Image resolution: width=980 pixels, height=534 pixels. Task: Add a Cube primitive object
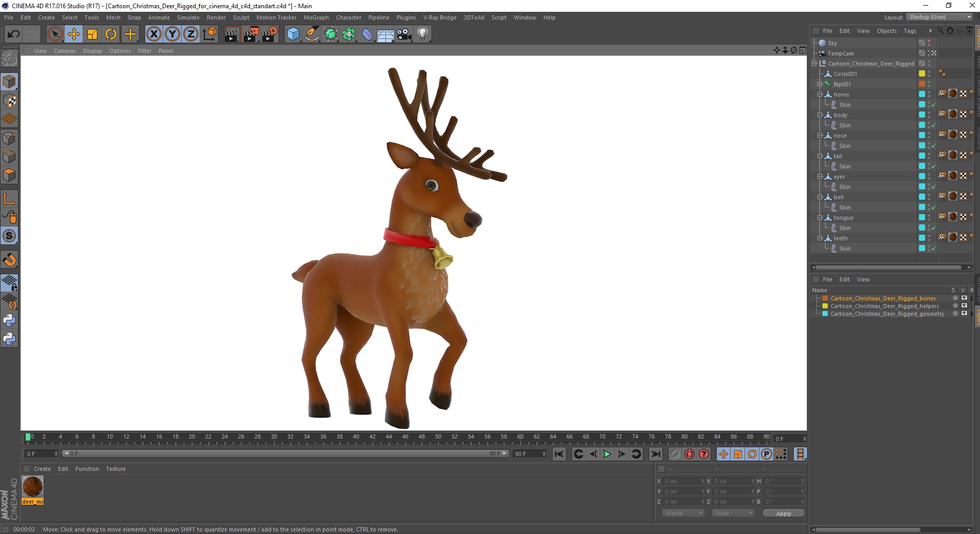293,34
